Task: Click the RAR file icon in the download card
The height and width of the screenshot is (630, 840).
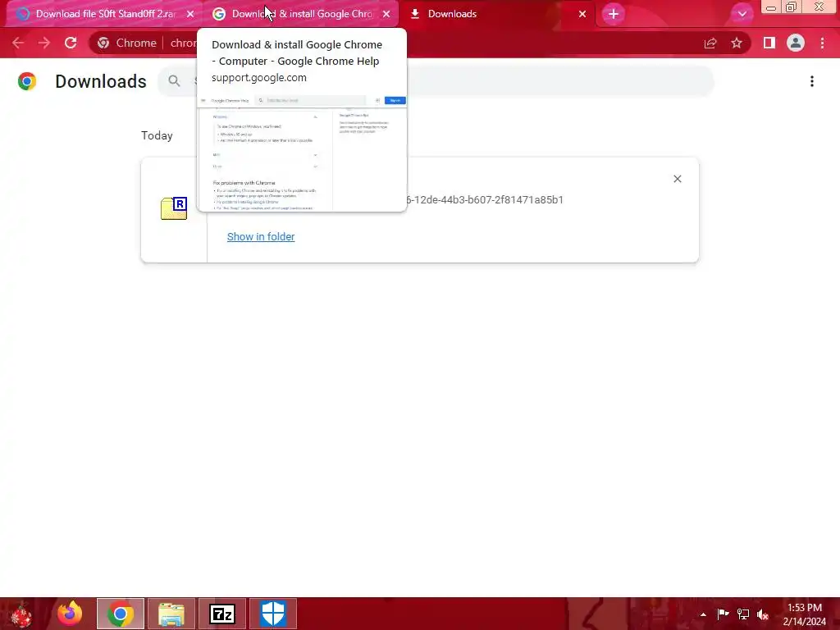Action: [174, 208]
